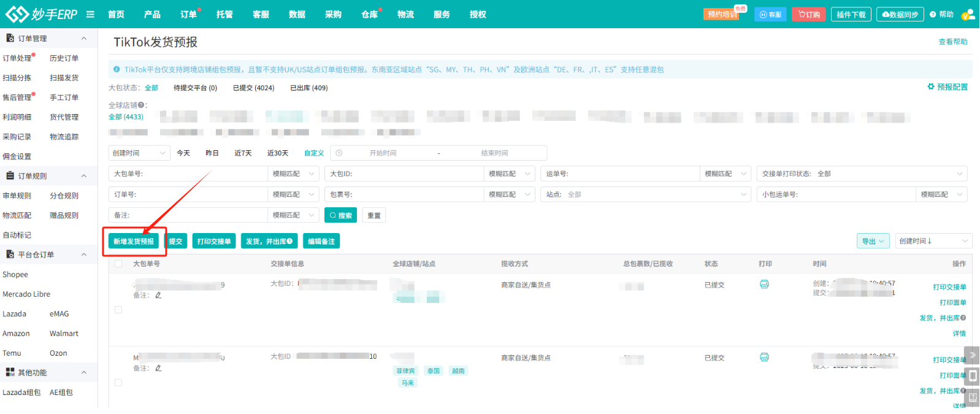980x414 pixels.
Task: Open 历史订单 in the sidebar
Action: click(64, 58)
